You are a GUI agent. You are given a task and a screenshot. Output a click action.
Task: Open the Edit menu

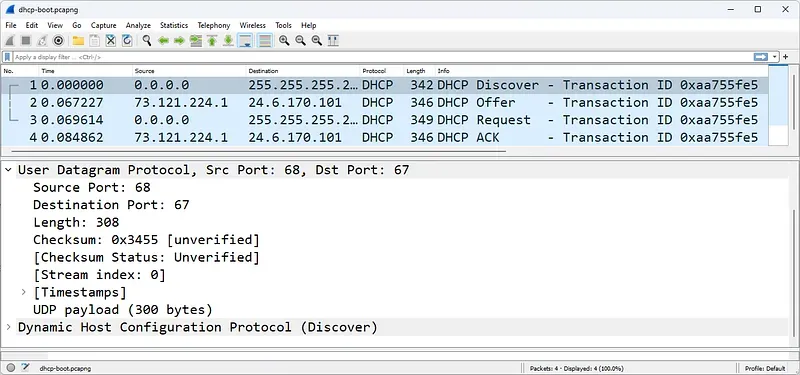coord(32,25)
